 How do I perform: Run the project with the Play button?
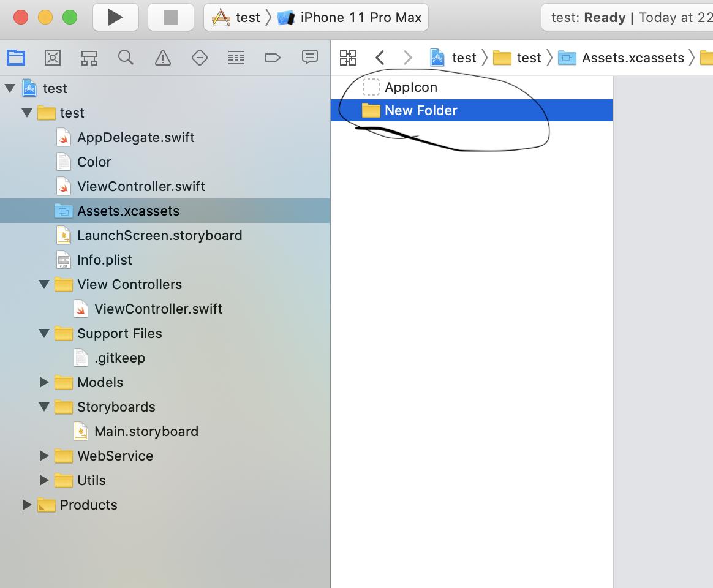116,17
